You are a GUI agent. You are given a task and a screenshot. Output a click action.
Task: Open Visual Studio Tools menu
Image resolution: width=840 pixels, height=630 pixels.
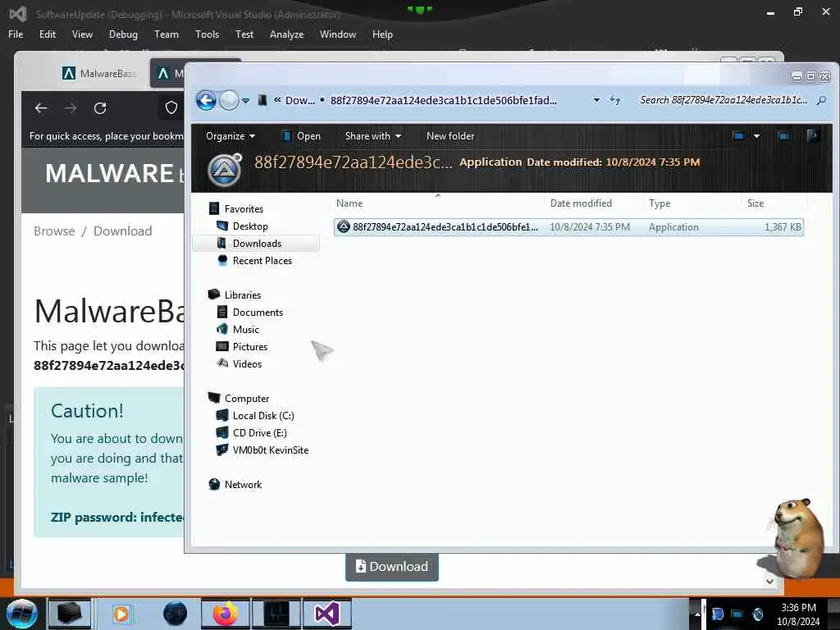(x=207, y=34)
